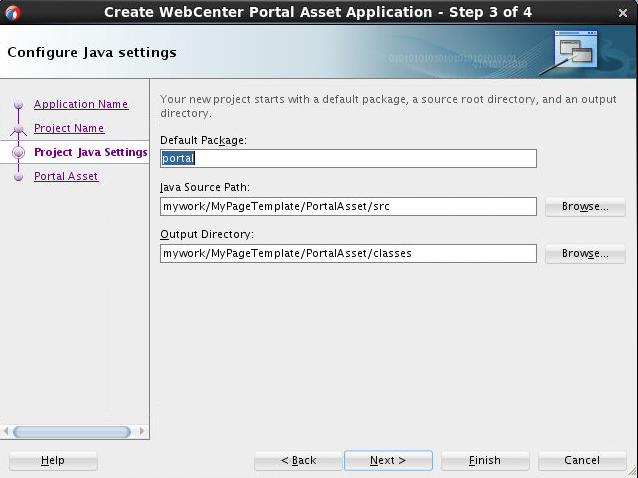
Task: Close the Create WebCenter Portal Asset dialog
Action: pos(623,13)
